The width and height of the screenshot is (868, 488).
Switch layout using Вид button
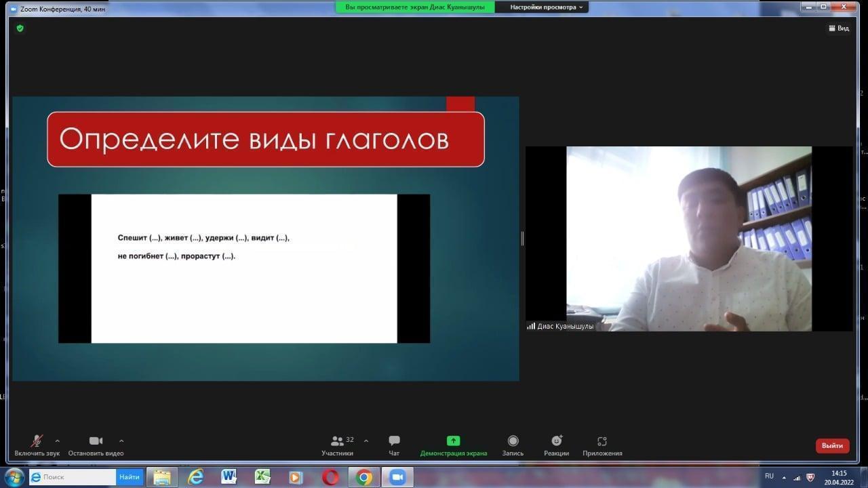coord(839,28)
